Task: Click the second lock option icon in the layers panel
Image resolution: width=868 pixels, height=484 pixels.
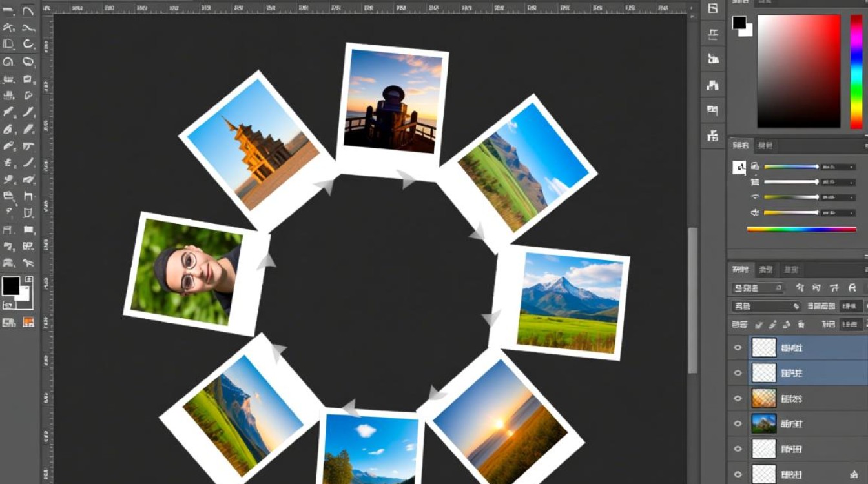Action: 773,325
